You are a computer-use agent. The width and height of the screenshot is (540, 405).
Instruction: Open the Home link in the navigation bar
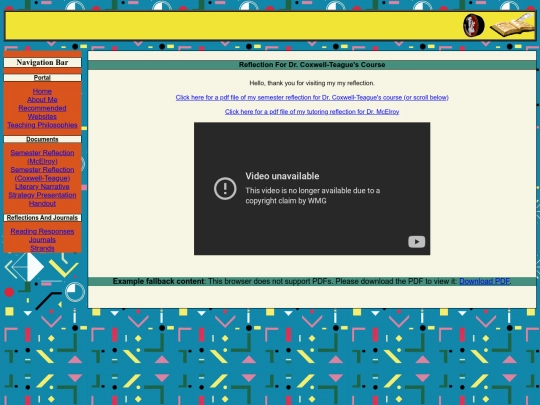tap(42, 91)
